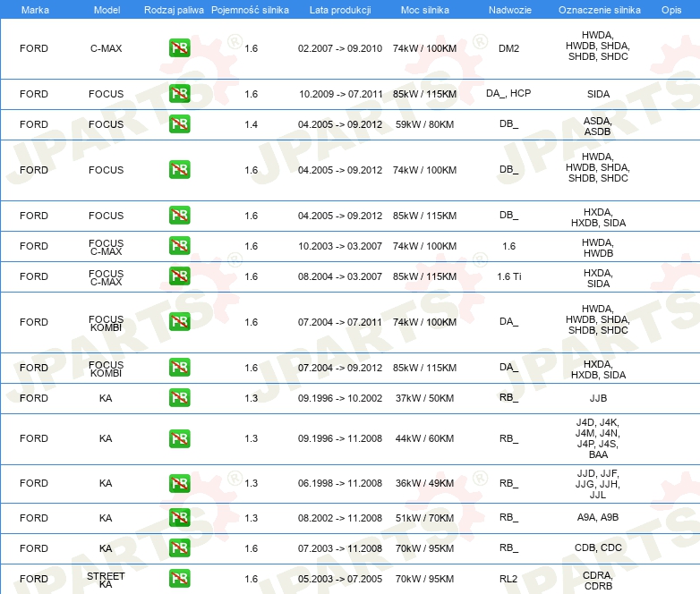Click the Model column header
The width and height of the screenshot is (700, 594).
[x=107, y=10]
